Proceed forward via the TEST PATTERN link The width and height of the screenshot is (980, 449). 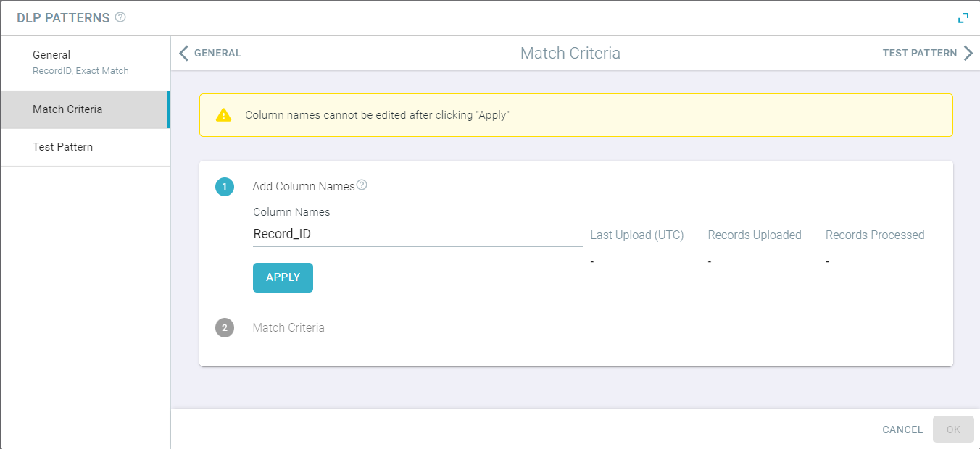coord(921,52)
